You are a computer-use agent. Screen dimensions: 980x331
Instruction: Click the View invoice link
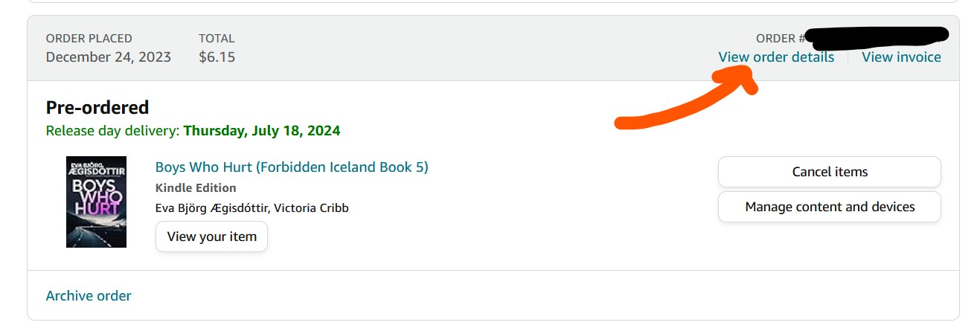[901, 57]
